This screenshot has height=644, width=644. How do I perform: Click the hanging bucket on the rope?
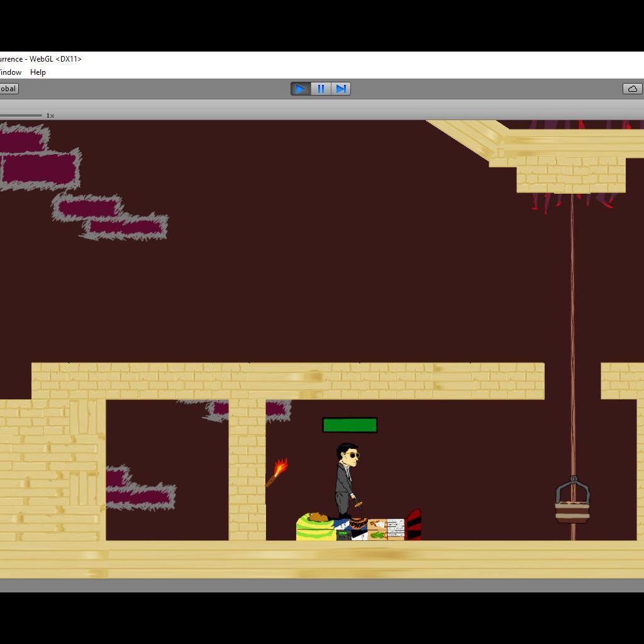(573, 500)
